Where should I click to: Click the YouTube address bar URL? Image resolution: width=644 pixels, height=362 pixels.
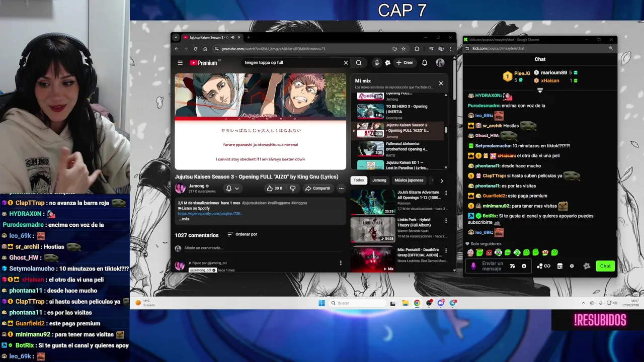point(274,49)
